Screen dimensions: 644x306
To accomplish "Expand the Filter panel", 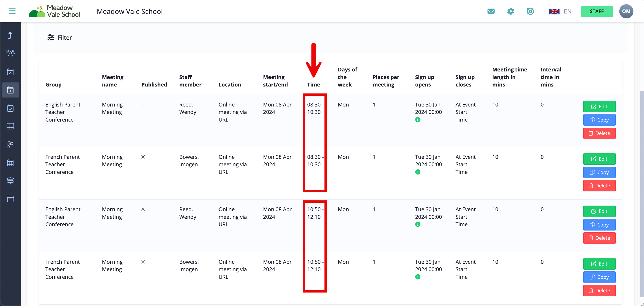I will pos(60,38).
